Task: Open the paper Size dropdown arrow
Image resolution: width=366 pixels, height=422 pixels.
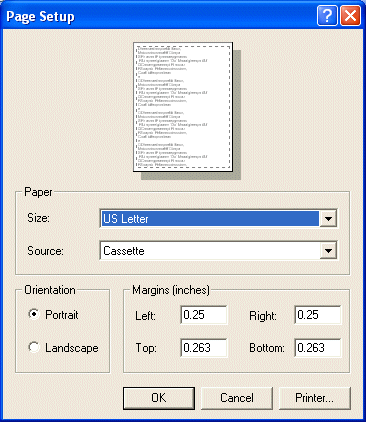Action: pos(328,219)
